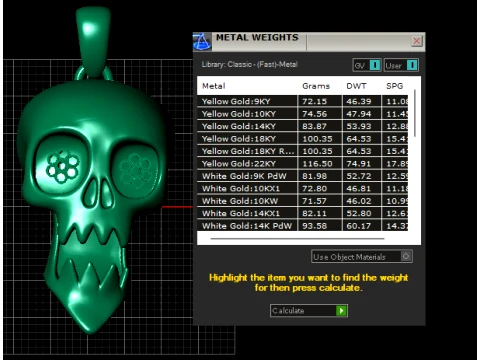Click the 74.91 DWT value
The image size is (480, 360).
[358, 164]
